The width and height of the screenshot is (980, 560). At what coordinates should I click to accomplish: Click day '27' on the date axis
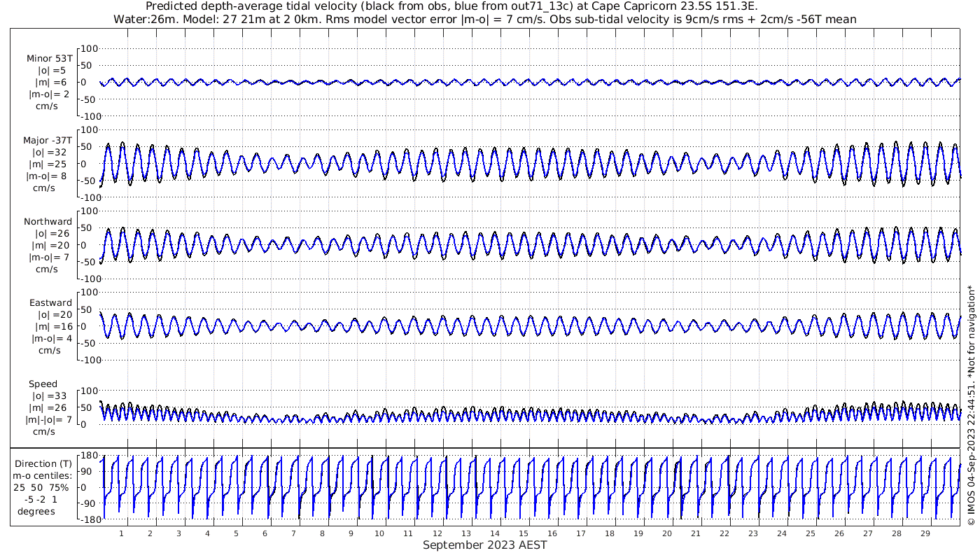tap(868, 533)
